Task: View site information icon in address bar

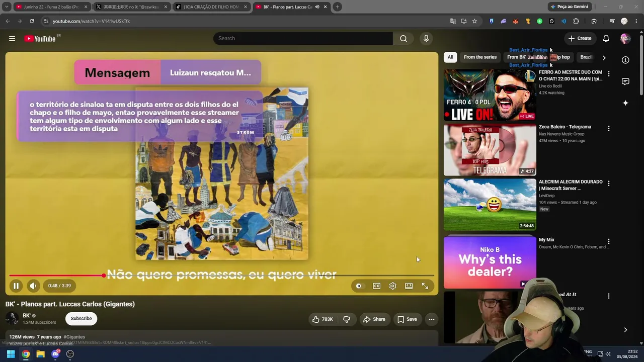Action: pos(46,21)
